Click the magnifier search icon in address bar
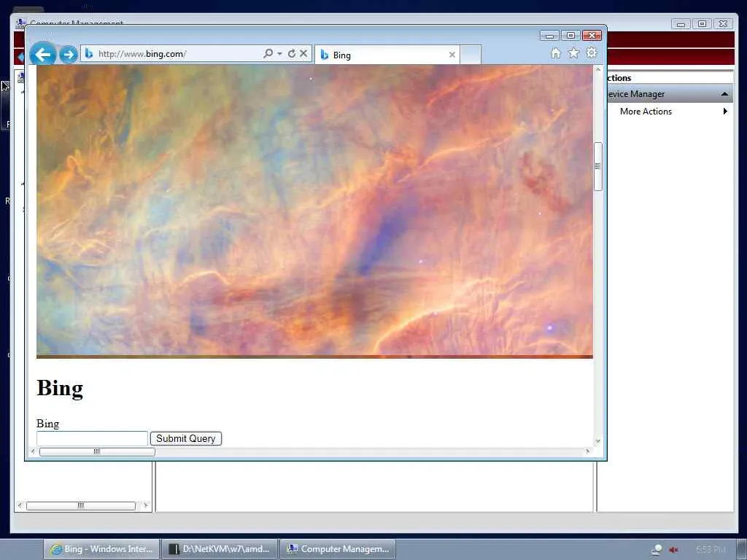Screen dimensions: 747x560 coord(268,53)
